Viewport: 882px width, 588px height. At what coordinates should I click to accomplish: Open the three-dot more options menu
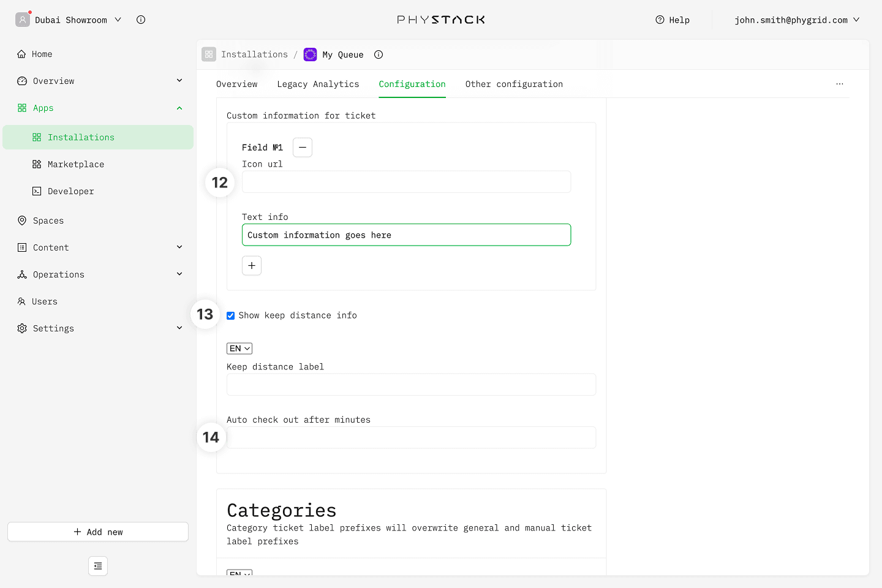pyautogui.click(x=840, y=84)
